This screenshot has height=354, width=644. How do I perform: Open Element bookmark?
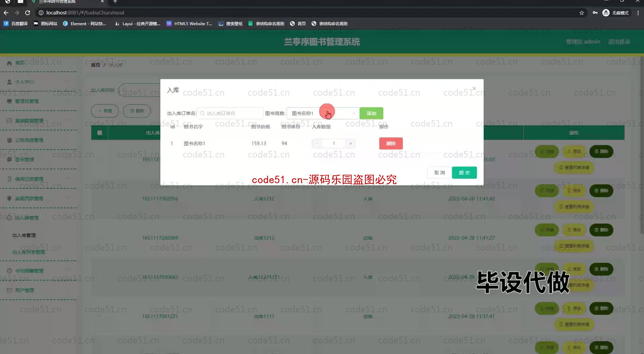[85, 24]
